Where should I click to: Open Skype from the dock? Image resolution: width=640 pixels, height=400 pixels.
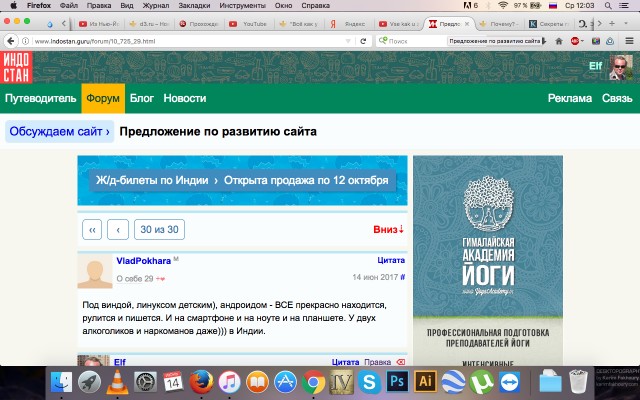368,381
